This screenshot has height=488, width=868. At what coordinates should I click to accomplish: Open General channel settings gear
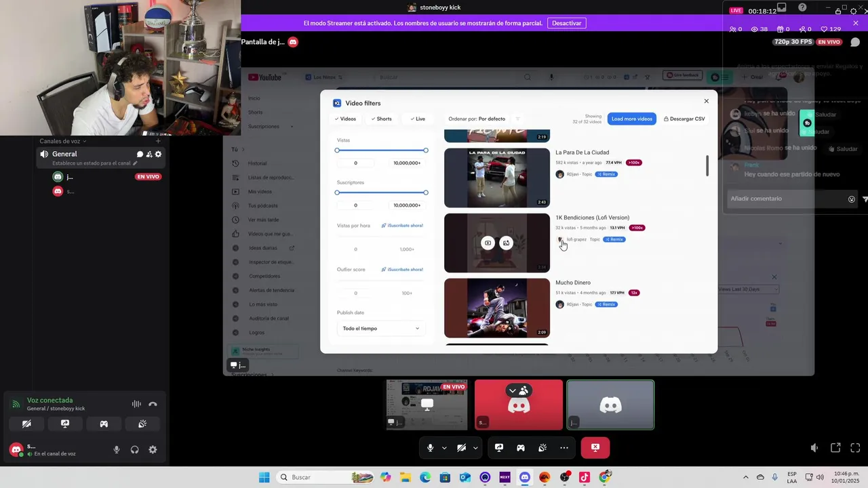point(159,155)
